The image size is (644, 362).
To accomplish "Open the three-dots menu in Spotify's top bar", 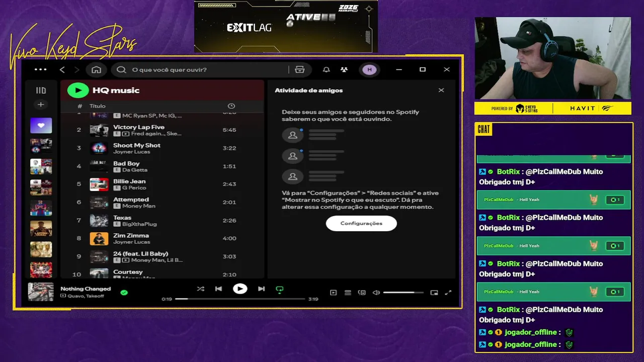I will tap(40, 69).
